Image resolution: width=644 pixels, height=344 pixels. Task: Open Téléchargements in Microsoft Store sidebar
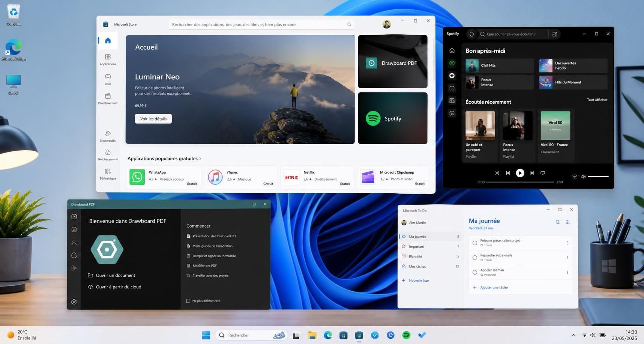[x=108, y=155]
